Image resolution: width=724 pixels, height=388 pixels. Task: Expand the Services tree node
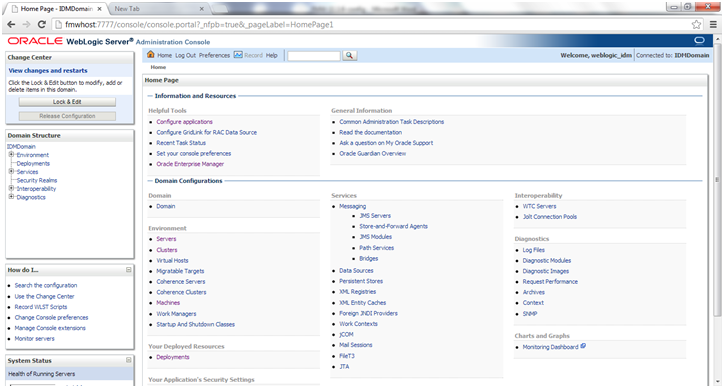point(11,171)
